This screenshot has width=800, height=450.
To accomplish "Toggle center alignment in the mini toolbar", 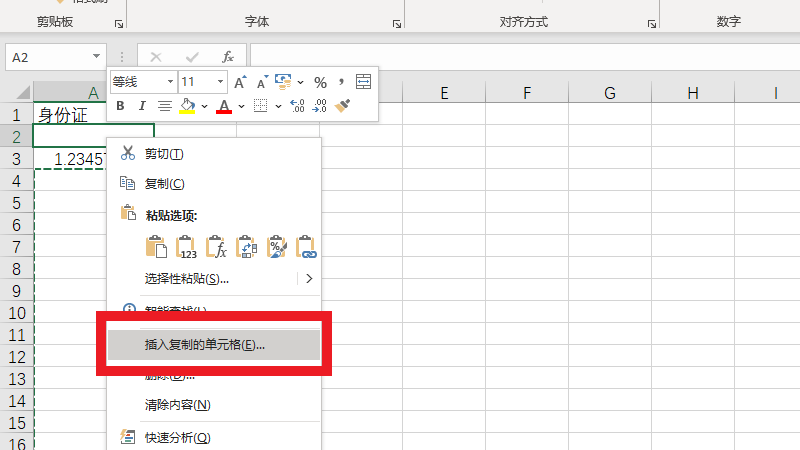I will pyautogui.click(x=165, y=106).
